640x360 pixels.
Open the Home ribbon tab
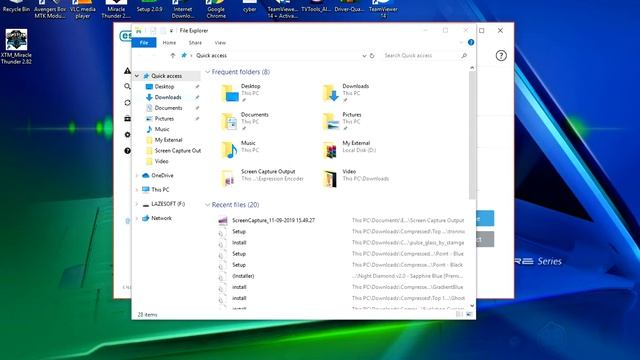pos(169,42)
